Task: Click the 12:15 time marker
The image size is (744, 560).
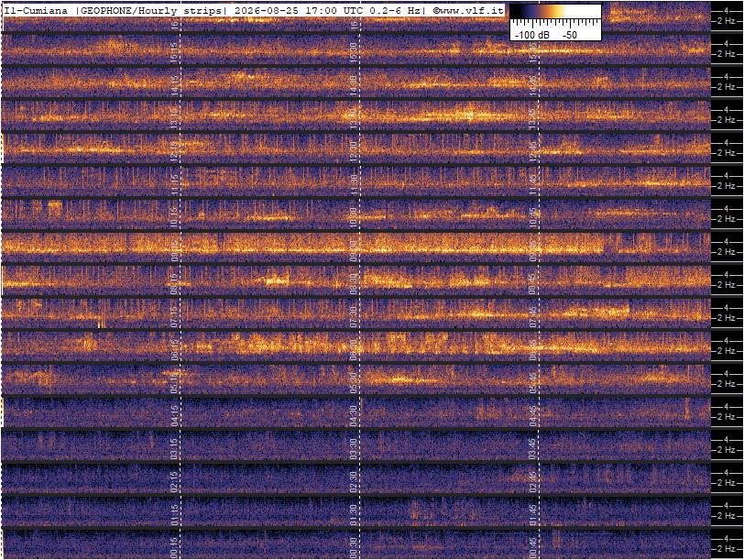Action: [174, 151]
